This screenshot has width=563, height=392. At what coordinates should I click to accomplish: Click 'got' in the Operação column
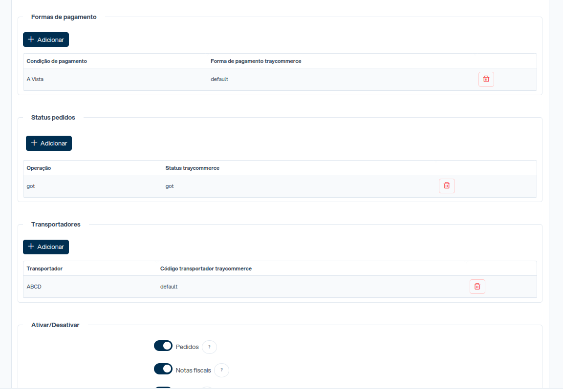pyautogui.click(x=31, y=186)
